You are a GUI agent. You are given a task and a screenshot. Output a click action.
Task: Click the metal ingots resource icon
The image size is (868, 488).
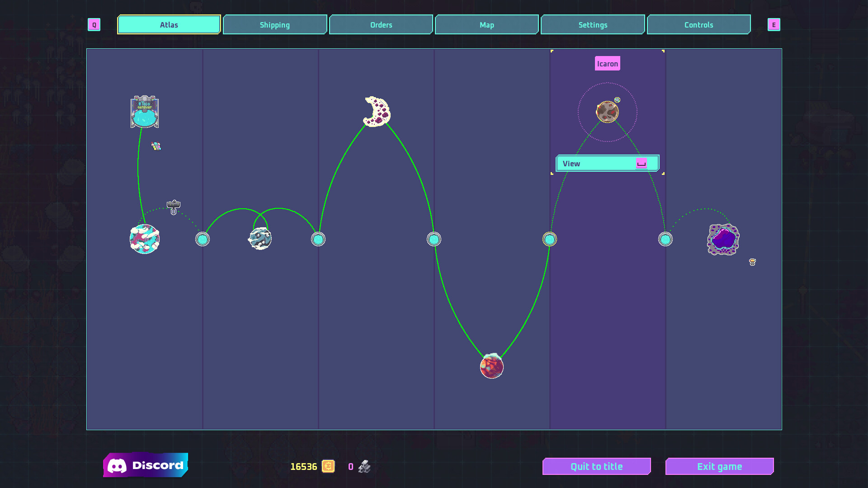coord(364,466)
